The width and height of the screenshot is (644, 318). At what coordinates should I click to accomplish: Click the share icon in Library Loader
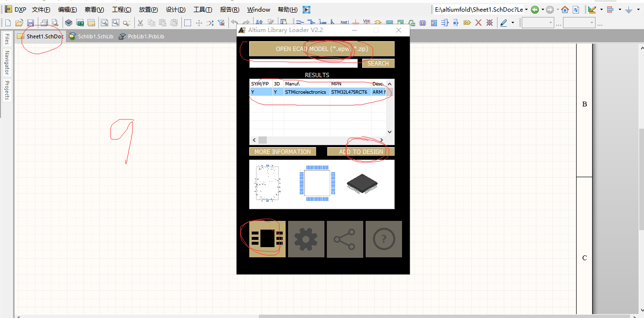345,238
